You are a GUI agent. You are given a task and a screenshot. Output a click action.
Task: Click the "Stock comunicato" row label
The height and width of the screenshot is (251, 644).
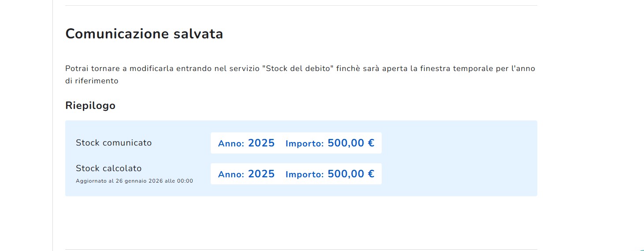pyautogui.click(x=114, y=143)
